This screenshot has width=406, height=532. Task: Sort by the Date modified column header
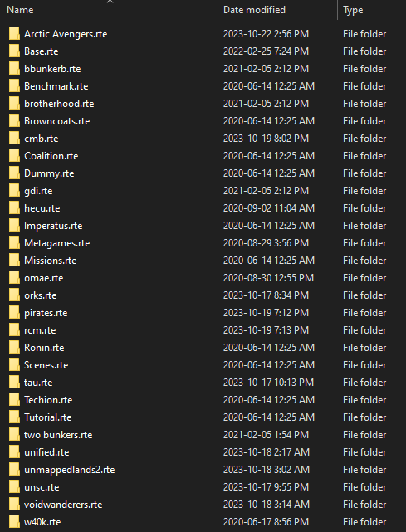[x=254, y=10]
